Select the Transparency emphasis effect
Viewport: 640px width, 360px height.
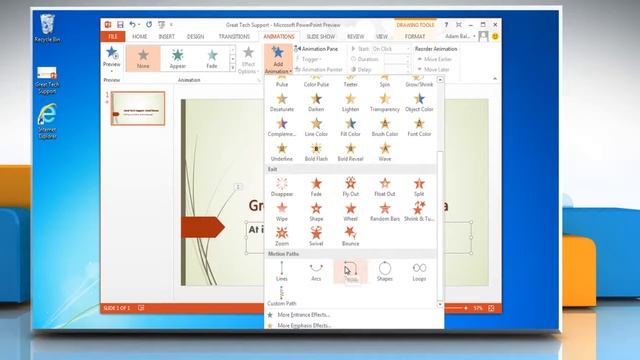tap(384, 102)
